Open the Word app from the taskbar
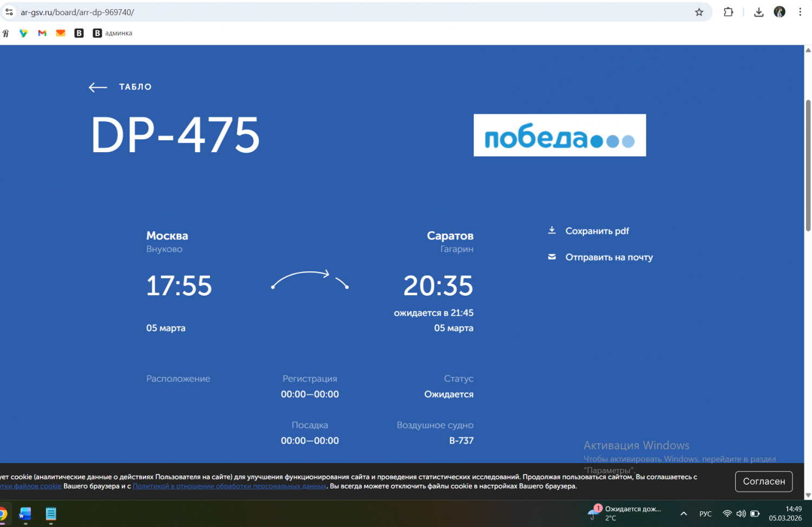 coord(25,513)
